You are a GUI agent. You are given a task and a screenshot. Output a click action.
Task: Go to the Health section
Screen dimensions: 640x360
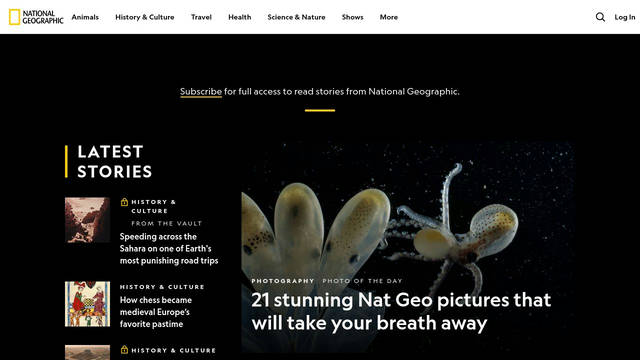240,17
